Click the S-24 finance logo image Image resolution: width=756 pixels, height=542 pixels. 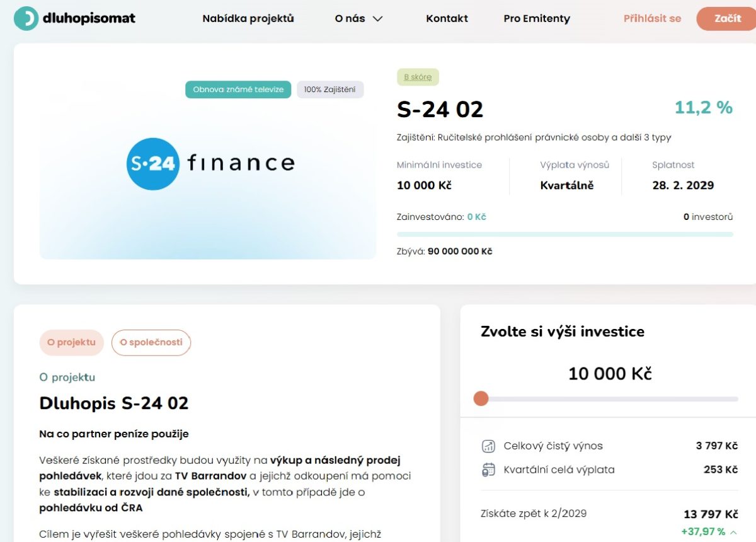click(x=210, y=164)
